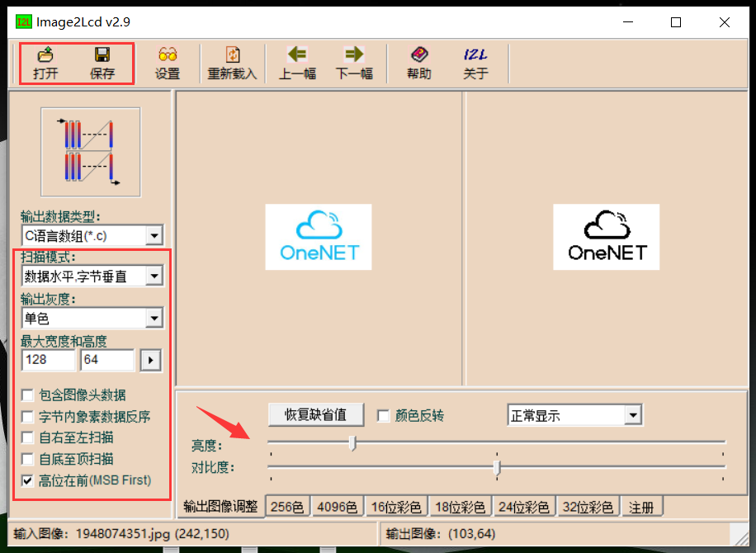Viewport: 756px width, 553px height.
Task: Expand the 扫描模式 dropdown
Action: point(154,275)
